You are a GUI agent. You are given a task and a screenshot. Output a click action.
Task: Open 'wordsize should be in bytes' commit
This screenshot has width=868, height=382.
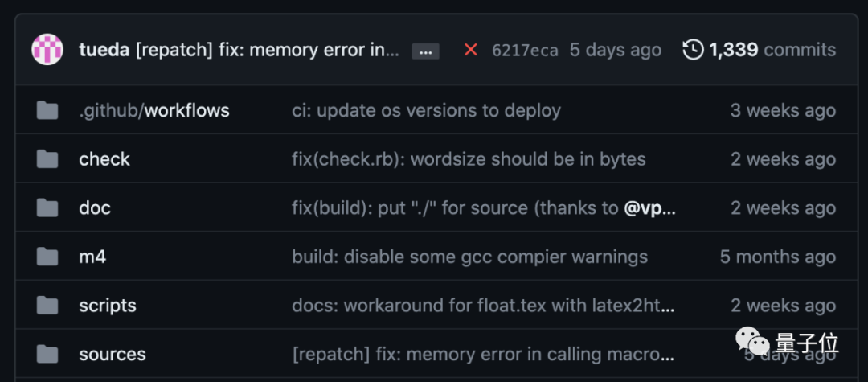coord(528,159)
